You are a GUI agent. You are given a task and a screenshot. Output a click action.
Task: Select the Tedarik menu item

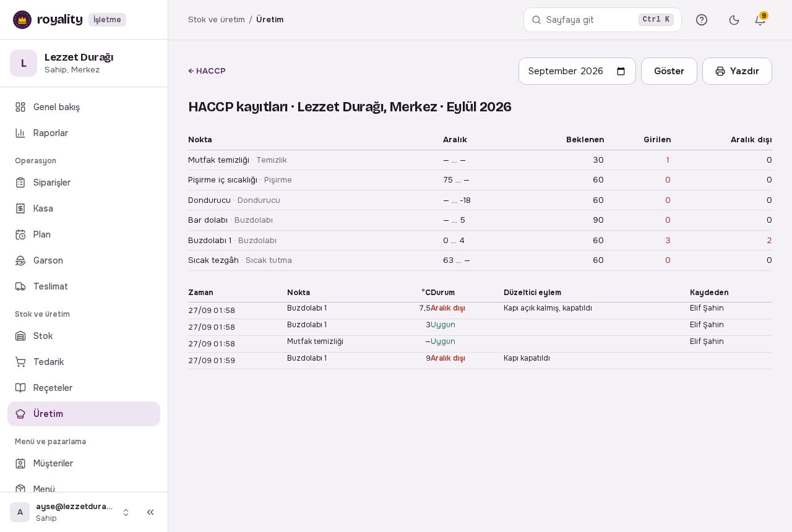point(84,362)
